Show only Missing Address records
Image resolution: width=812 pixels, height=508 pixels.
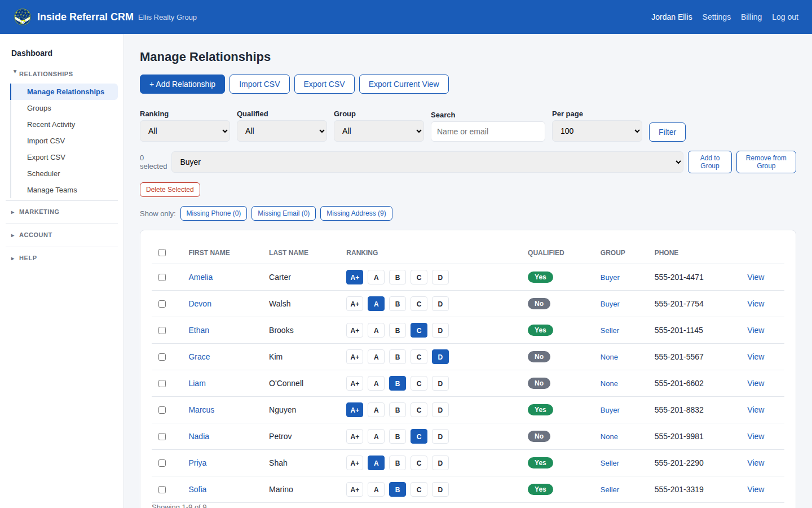[x=356, y=213]
